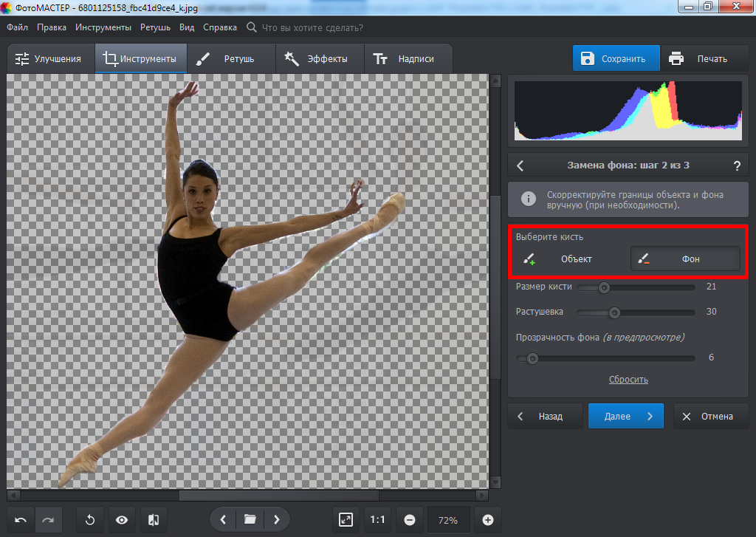Click the redo arrow icon
The image size is (756, 537).
tap(48, 520)
